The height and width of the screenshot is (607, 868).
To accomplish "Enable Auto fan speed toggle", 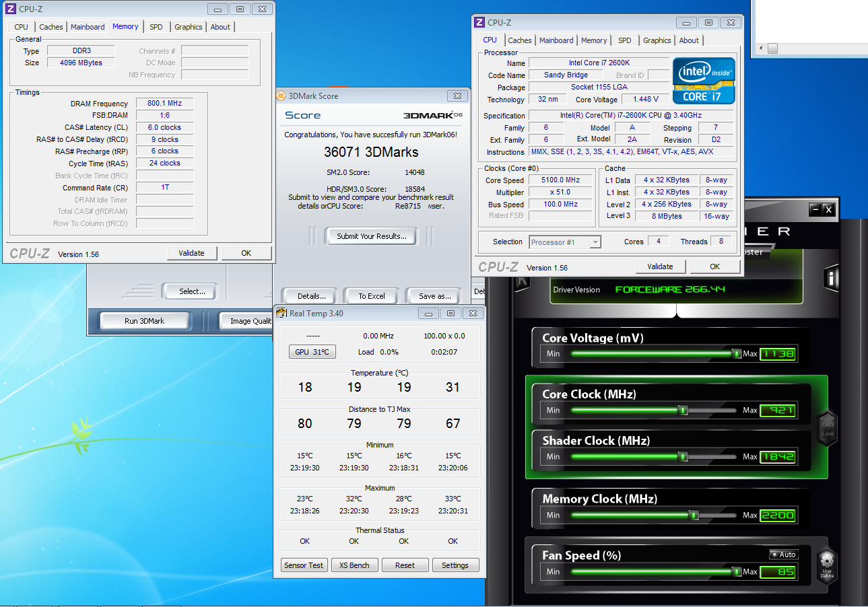I will pos(784,555).
